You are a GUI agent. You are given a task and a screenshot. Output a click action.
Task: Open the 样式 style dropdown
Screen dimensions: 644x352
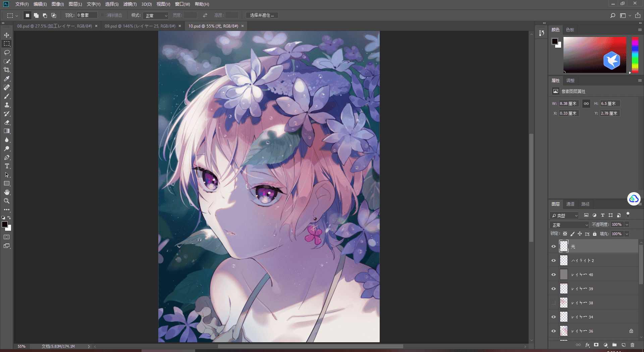tap(156, 15)
